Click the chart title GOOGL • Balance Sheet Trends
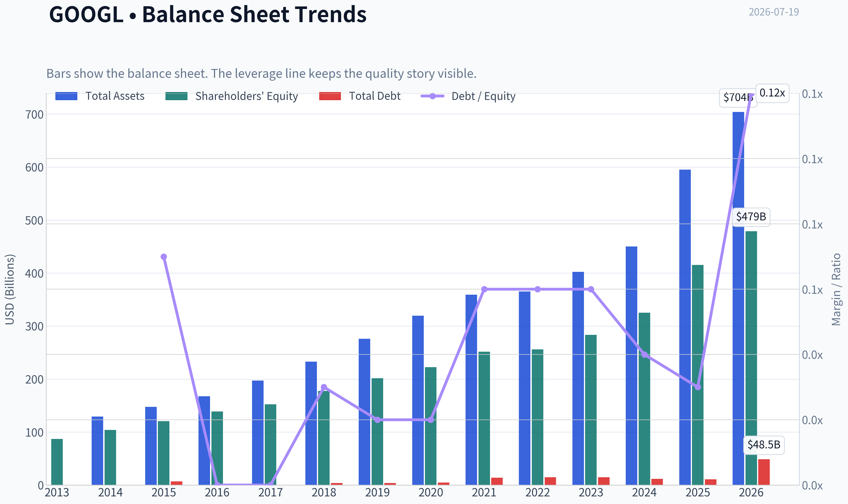Screen dimensions: 848x504 pos(208,15)
